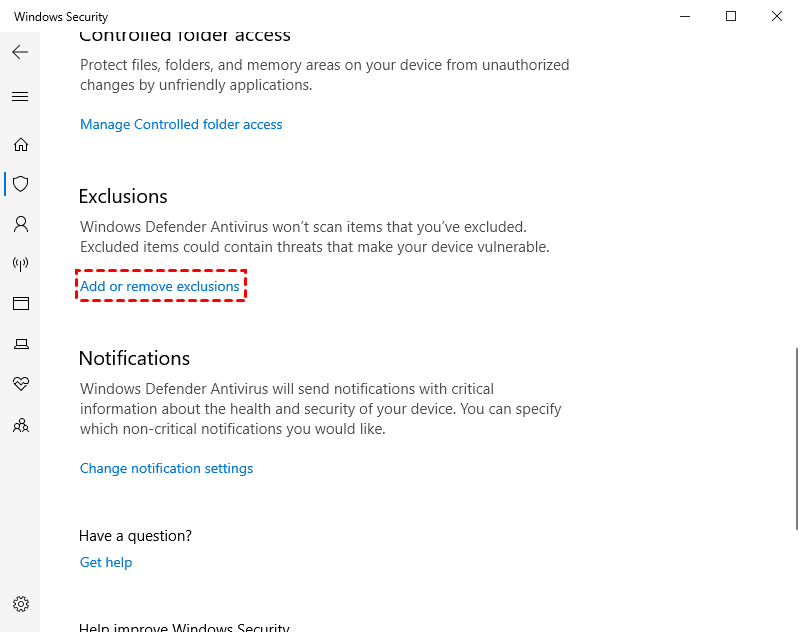The image size is (800, 632).
Task: Maximize the Windows Security window
Action: [731, 17]
